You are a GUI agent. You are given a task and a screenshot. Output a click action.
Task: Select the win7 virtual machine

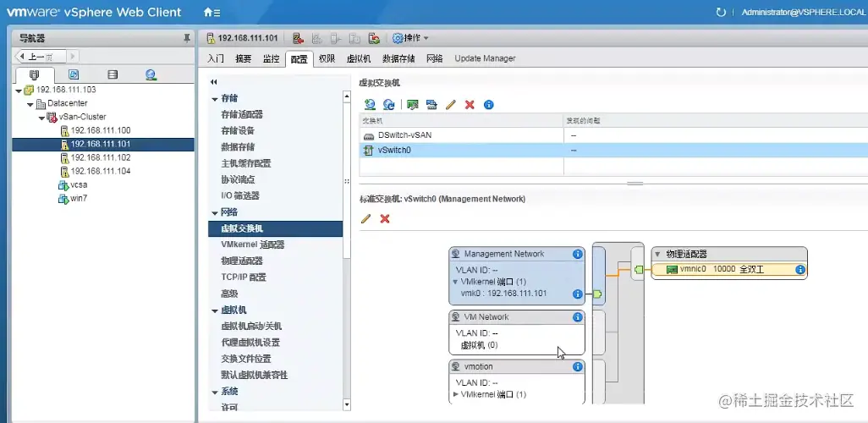click(79, 199)
